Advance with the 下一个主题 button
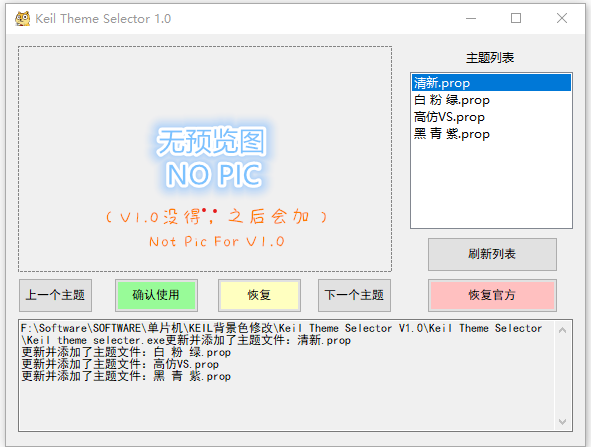591x447 pixels. point(354,295)
